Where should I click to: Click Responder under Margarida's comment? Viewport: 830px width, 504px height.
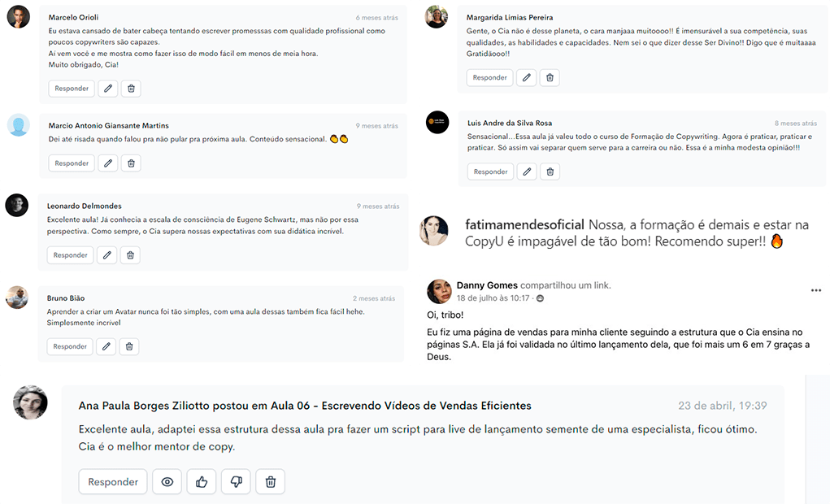[489, 77]
